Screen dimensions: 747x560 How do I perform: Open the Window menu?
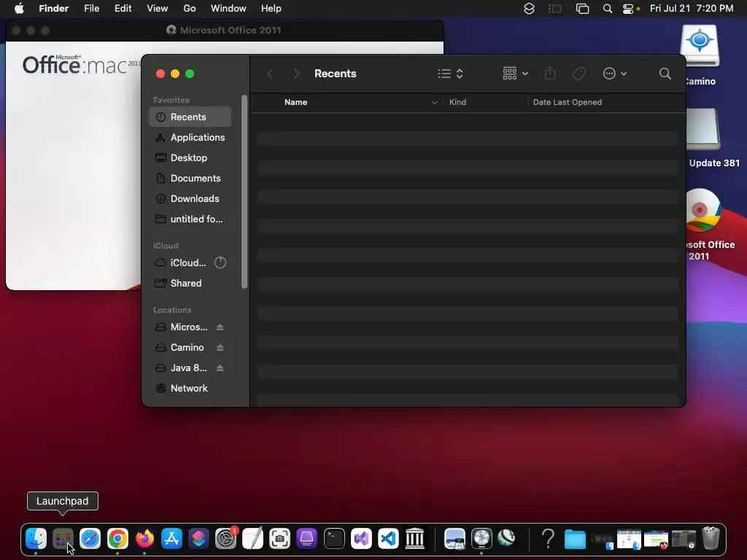coord(228,9)
